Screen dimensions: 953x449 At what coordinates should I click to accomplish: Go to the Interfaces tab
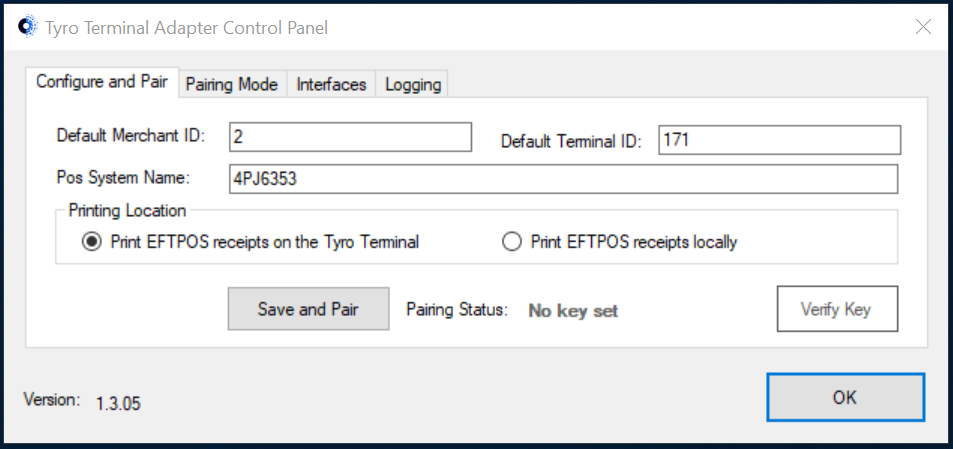(x=331, y=84)
